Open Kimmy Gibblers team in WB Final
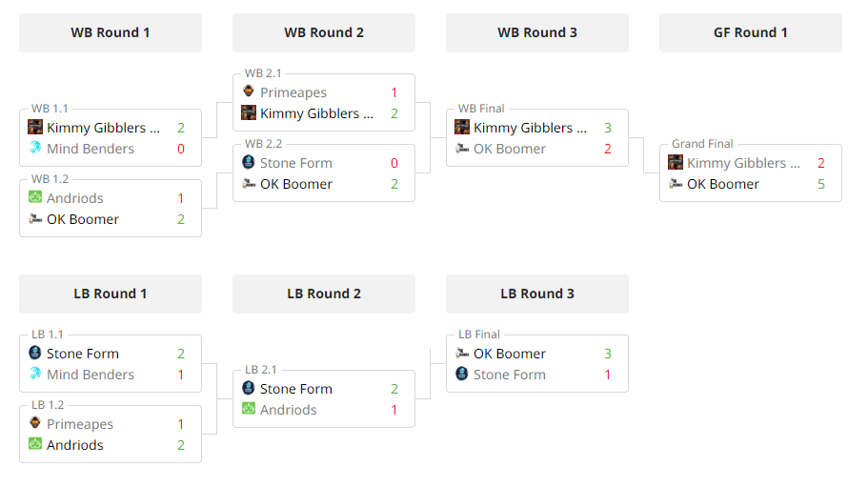The image size is (868, 487). click(530, 128)
